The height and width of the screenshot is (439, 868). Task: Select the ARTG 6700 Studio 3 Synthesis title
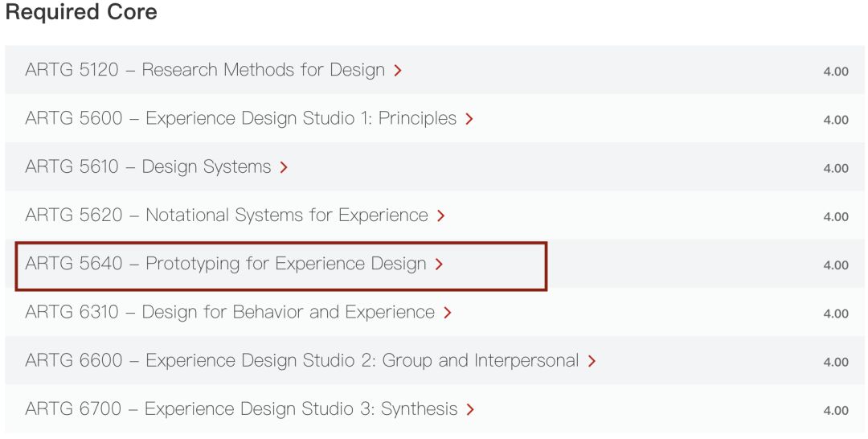click(x=241, y=408)
